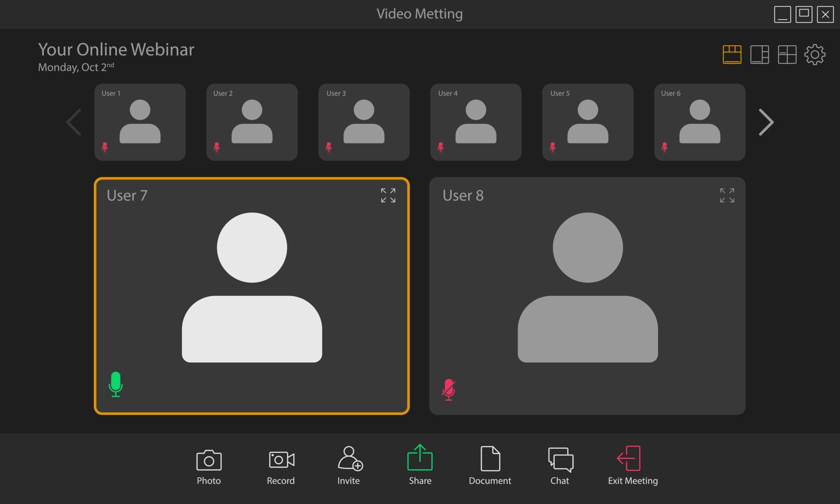The image size is (840, 504).
Task: Select the User 4 thumbnail
Action: tap(476, 122)
